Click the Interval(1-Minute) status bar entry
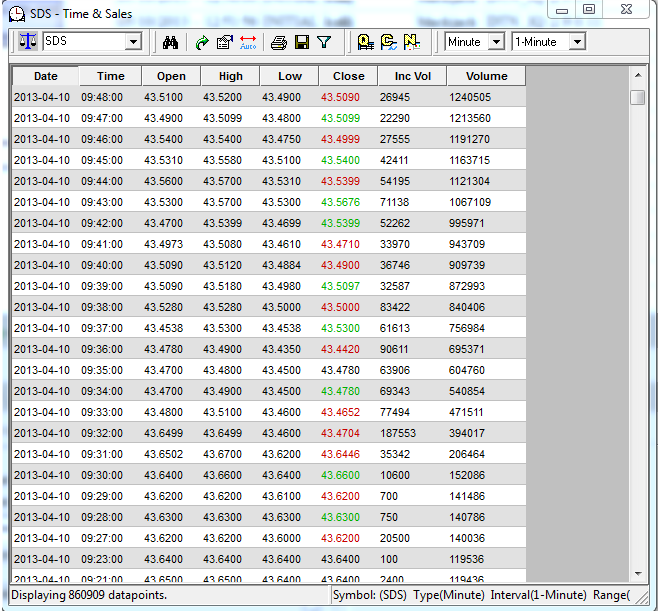Screen dimensions: 658x613 pos(538,595)
